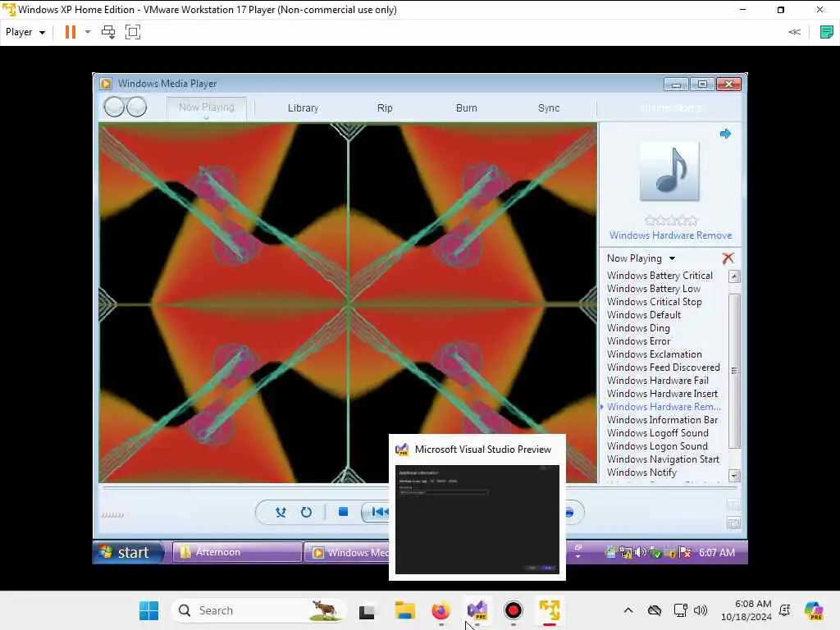Pause the virtual machine in VMware

point(71,32)
